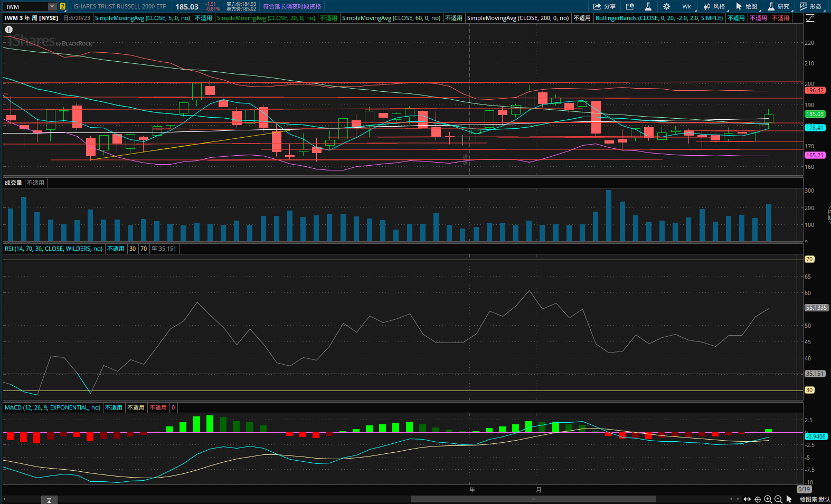Click the 日:6/20/23 date label
This screenshot has height=504, width=831.
(77, 18)
